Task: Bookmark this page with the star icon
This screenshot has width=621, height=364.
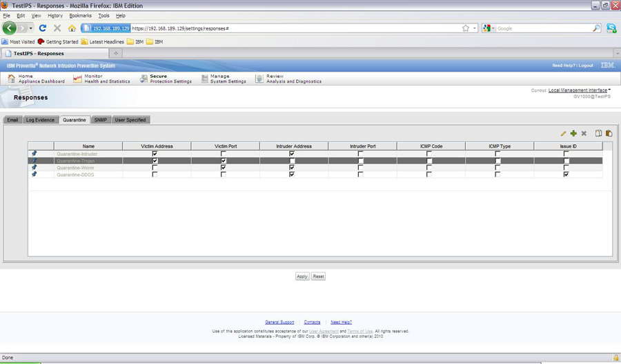Action: [x=466, y=28]
